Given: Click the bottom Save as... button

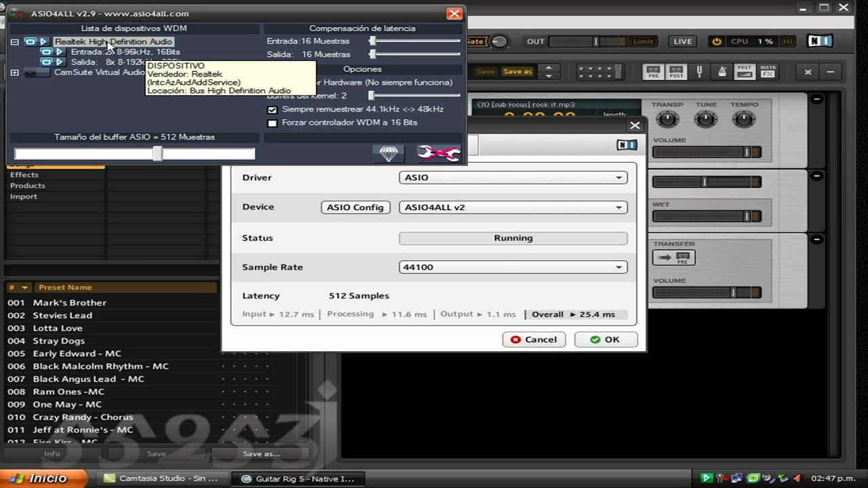Looking at the screenshot, I should (x=261, y=454).
